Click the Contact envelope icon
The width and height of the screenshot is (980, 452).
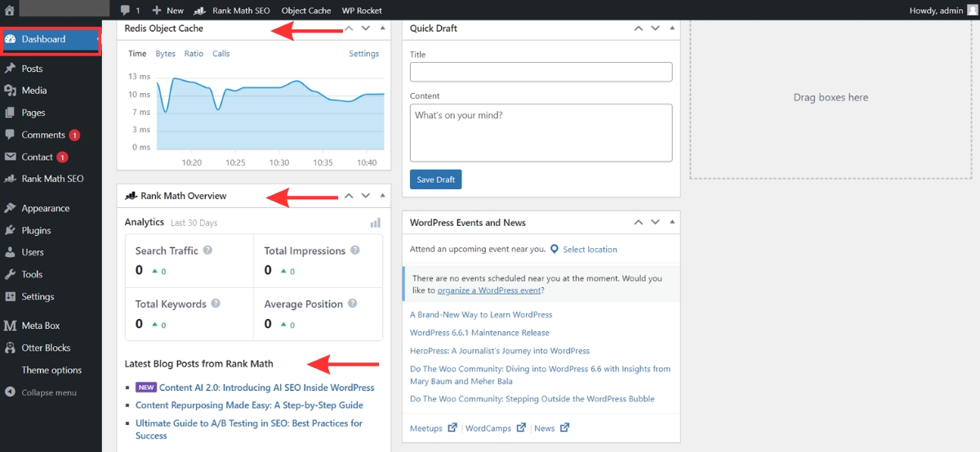pyautogui.click(x=10, y=157)
